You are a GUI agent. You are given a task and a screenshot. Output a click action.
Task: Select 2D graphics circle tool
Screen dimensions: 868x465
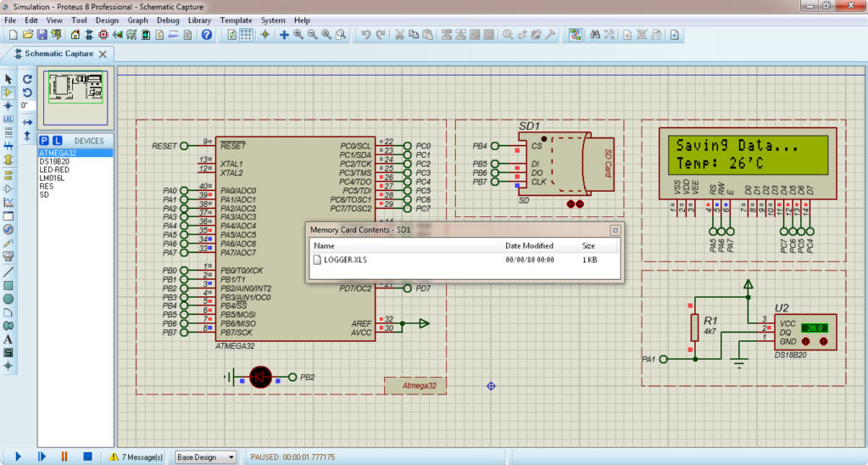(x=8, y=299)
